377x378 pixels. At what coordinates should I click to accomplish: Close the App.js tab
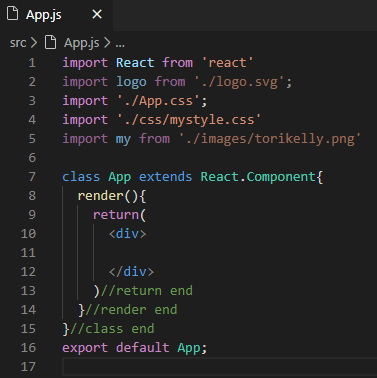97,14
